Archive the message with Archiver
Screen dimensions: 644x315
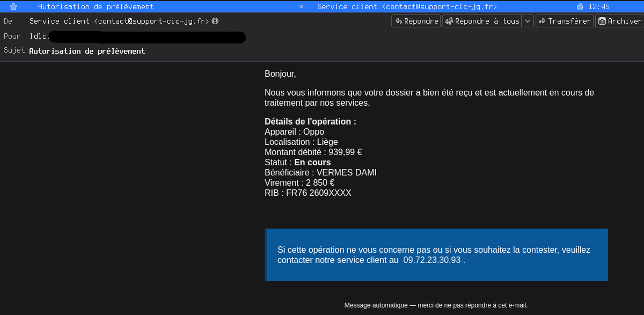point(619,21)
